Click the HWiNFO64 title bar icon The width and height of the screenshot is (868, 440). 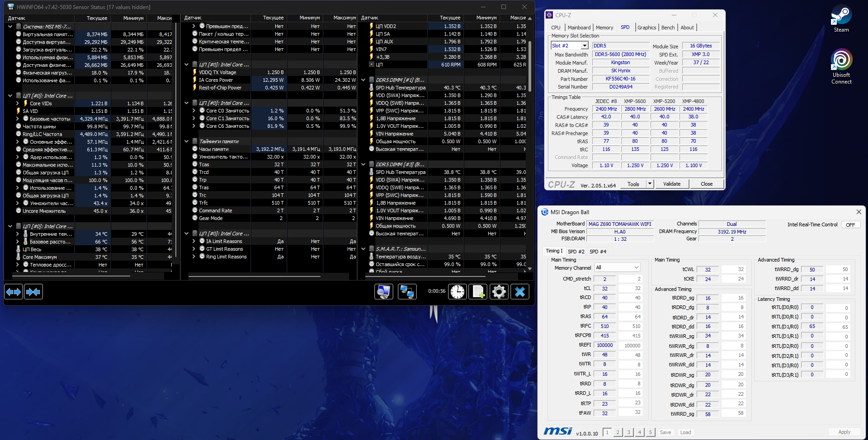click(x=10, y=7)
